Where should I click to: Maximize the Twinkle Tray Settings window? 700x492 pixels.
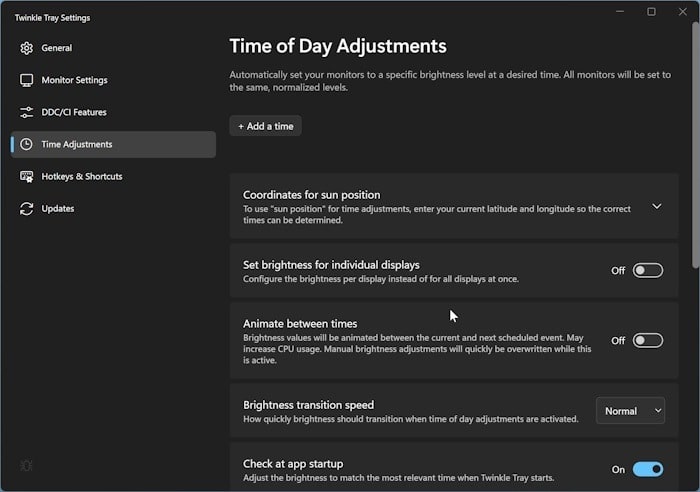(651, 12)
